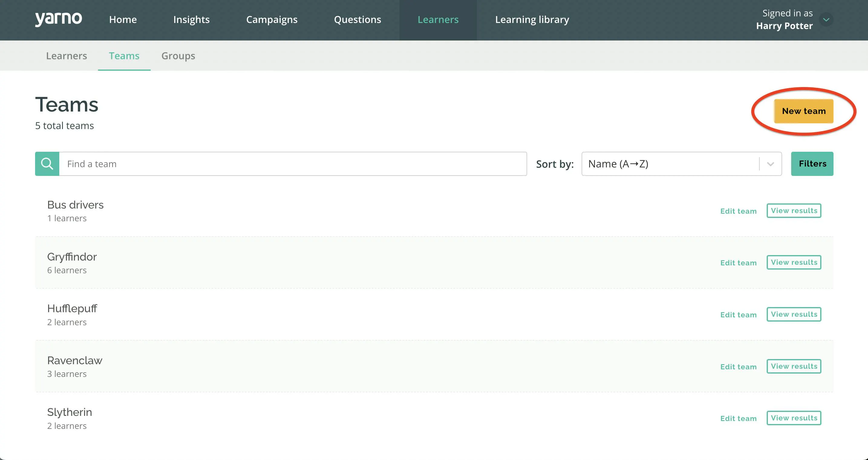Click the New team button

click(804, 111)
